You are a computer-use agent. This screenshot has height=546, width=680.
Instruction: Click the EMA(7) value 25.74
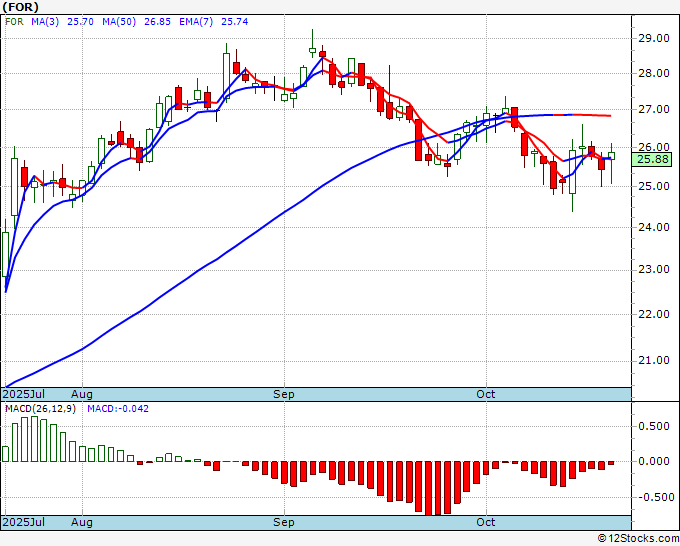point(235,21)
